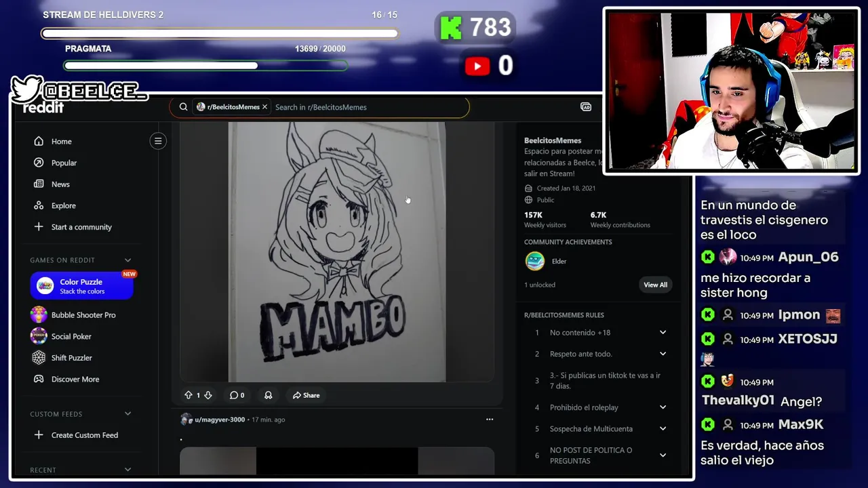Click the BeelcitosMemes community title
The width and height of the screenshot is (868, 488).
(553, 140)
